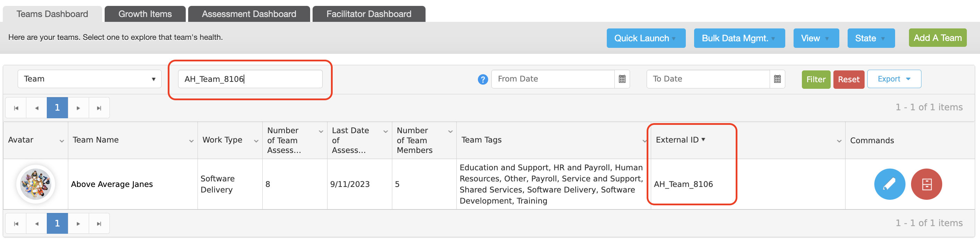This screenshot has width=980, height=240.
Task: Open the Team filter type dropdown
Action: click(89, 79)
